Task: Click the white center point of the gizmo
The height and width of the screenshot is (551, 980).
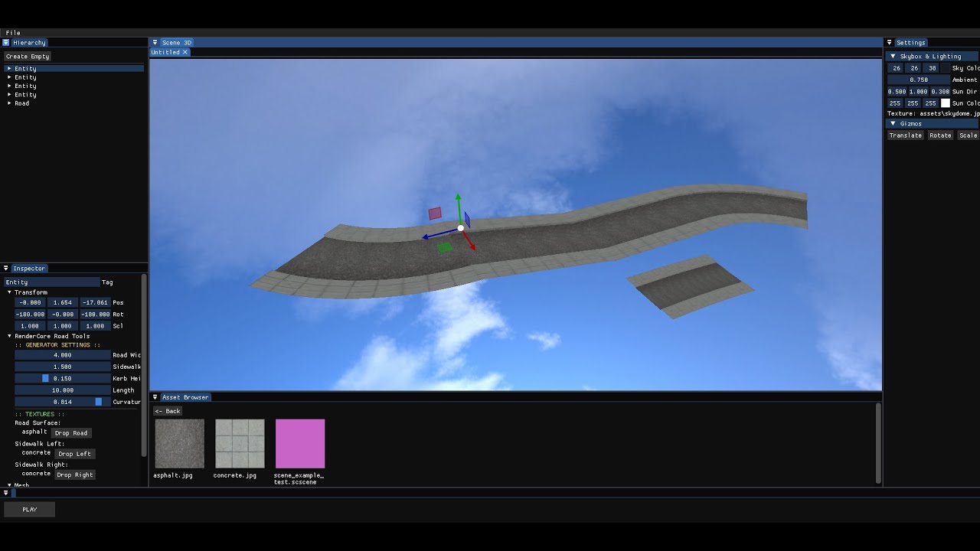Action: [x=461, y=228]
